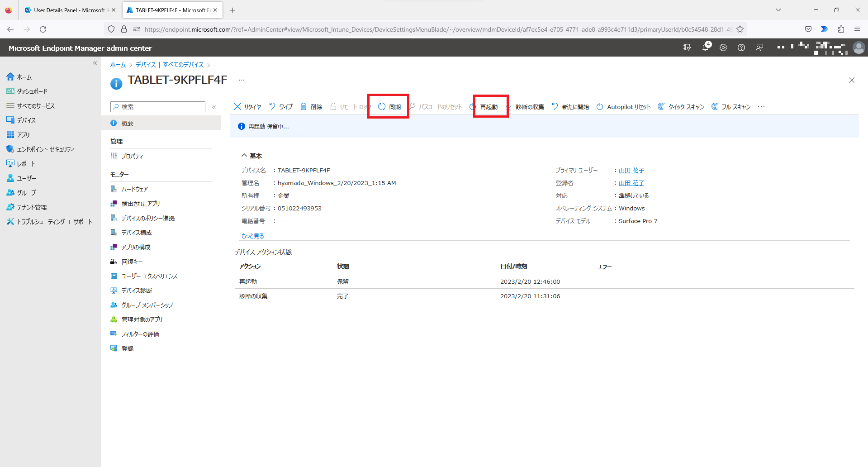
Task: Run フル スキャン from toolbar
Action: coord(731,107)
